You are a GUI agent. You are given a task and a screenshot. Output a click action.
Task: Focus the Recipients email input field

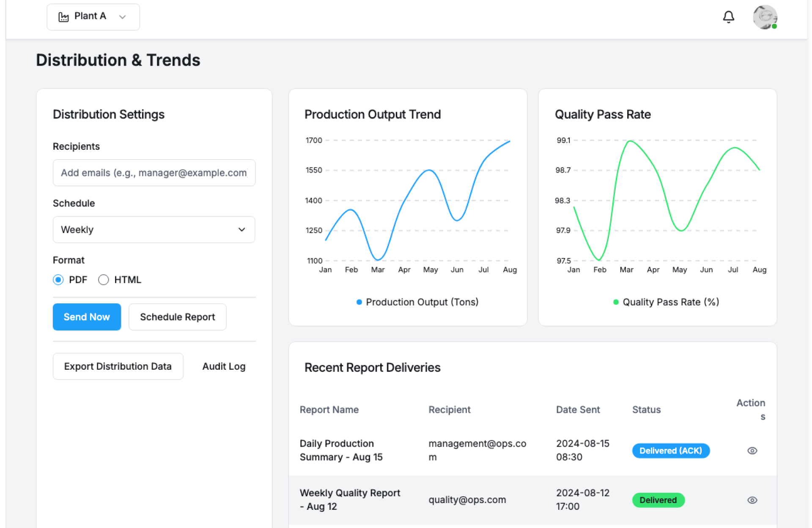coord(154,173)
